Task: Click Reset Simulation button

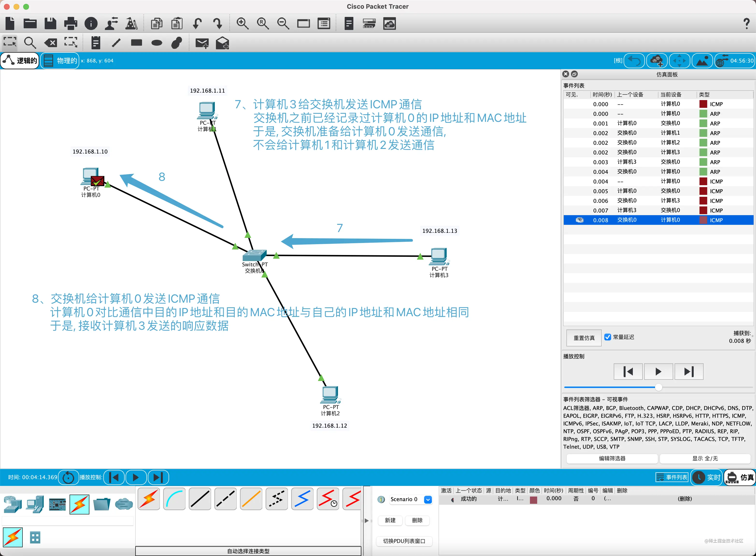Action: (x=584, y=337)
